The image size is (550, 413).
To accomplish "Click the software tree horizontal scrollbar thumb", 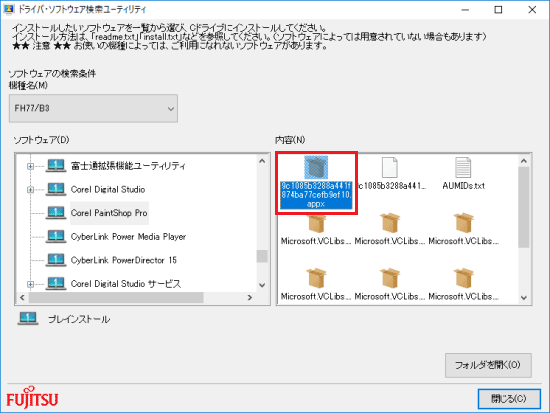I will (116, 297).
